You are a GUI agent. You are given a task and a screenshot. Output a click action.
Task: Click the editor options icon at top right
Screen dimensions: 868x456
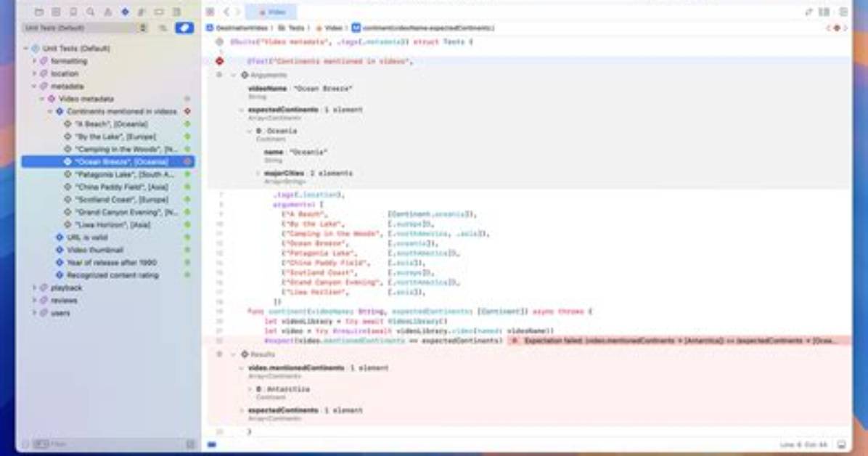[x=808, y=12]
